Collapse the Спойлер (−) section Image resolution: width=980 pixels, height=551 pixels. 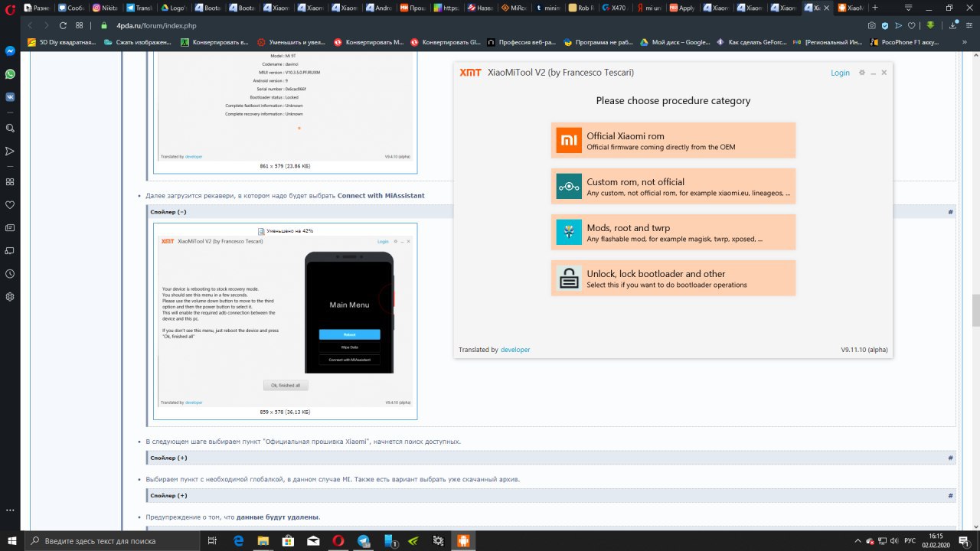pos(168,212)
